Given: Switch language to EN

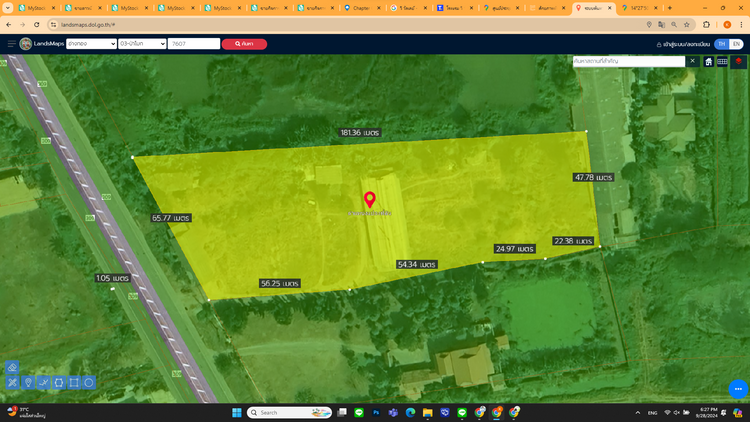Looking at the screenshot, I should coord(736,44).
